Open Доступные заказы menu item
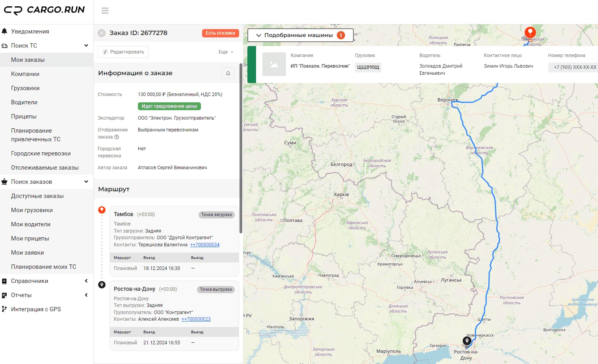The height and width of the screenshot is (364, 598). [46, 196]
